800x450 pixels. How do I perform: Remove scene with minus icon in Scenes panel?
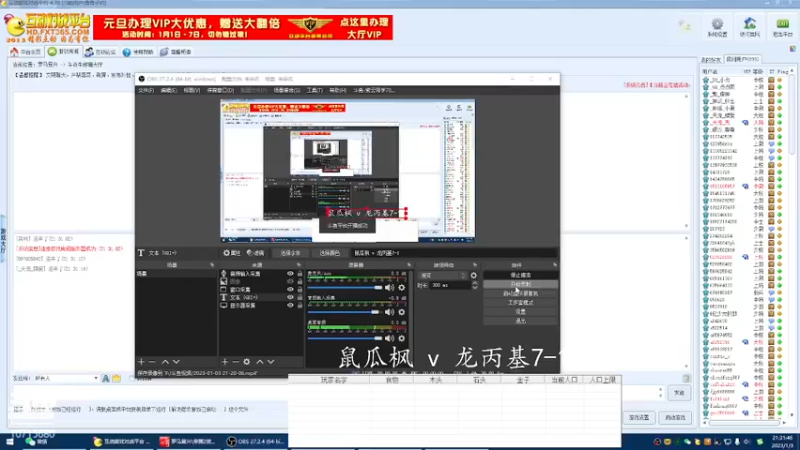(x=152, y=362)
